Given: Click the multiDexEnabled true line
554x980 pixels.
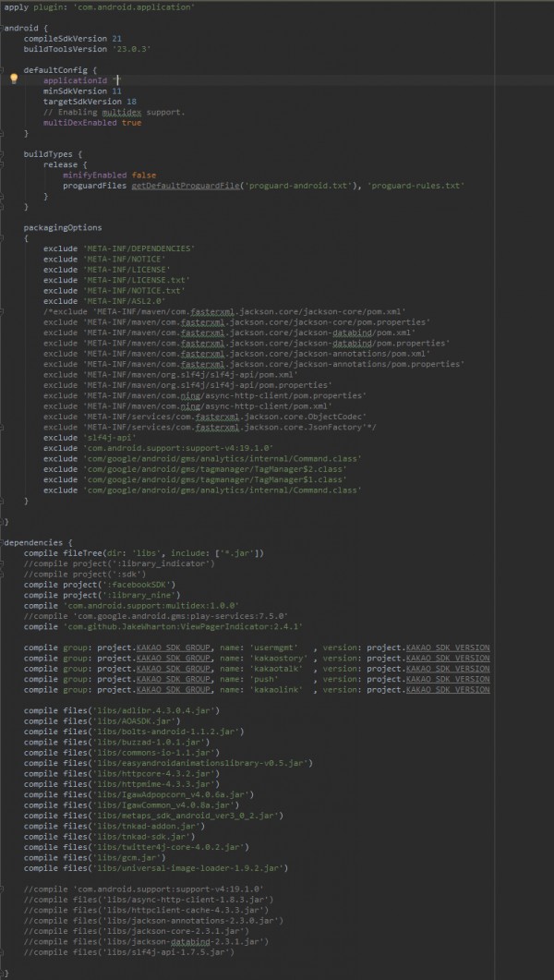Looking at the screenshot, I should [92, 123].
